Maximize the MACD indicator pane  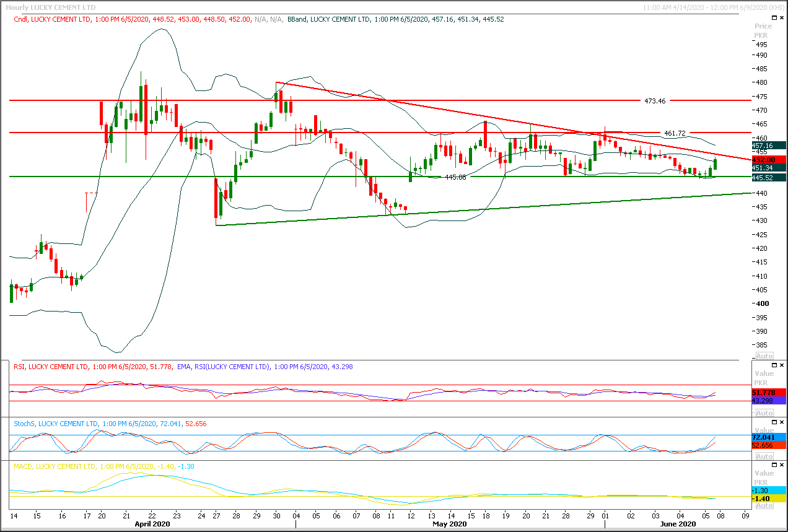tap(774, 464)
